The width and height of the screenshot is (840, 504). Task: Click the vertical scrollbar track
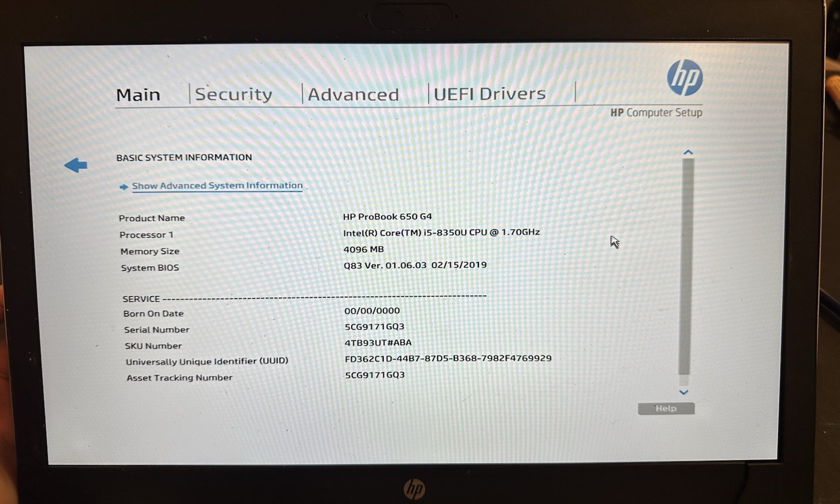pyautogui.click(x=685, y=272)
